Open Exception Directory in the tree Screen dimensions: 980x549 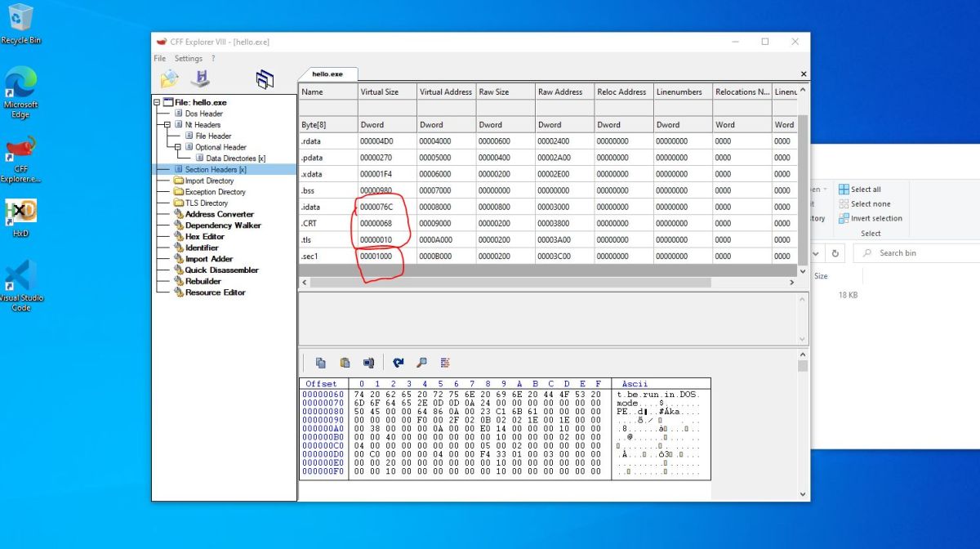(215, 192)
